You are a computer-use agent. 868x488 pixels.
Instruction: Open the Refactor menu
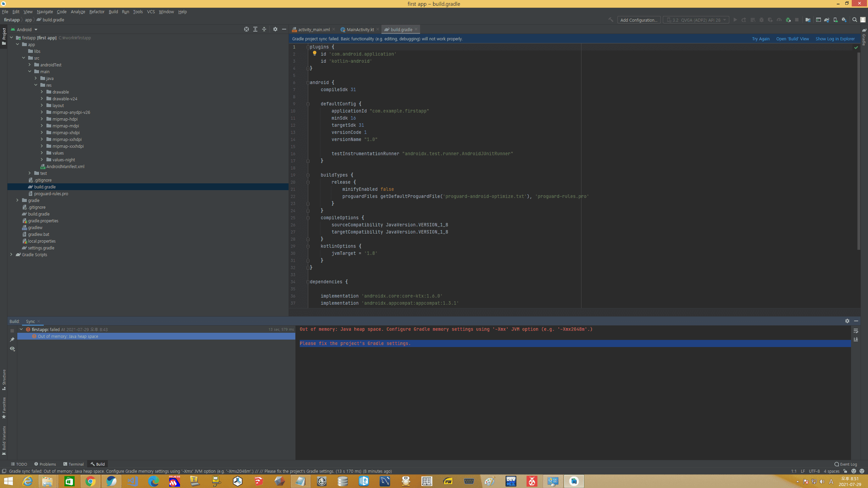click(x=97, y=12)
